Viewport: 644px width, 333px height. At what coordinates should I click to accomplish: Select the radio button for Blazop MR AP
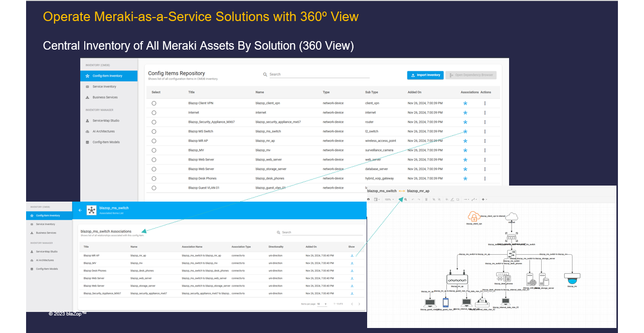(154, 140)
